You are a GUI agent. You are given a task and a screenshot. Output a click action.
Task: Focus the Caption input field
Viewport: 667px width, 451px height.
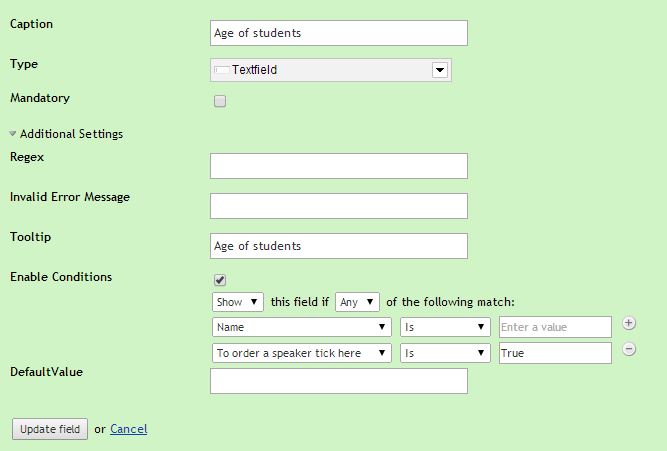click(339, 33)
